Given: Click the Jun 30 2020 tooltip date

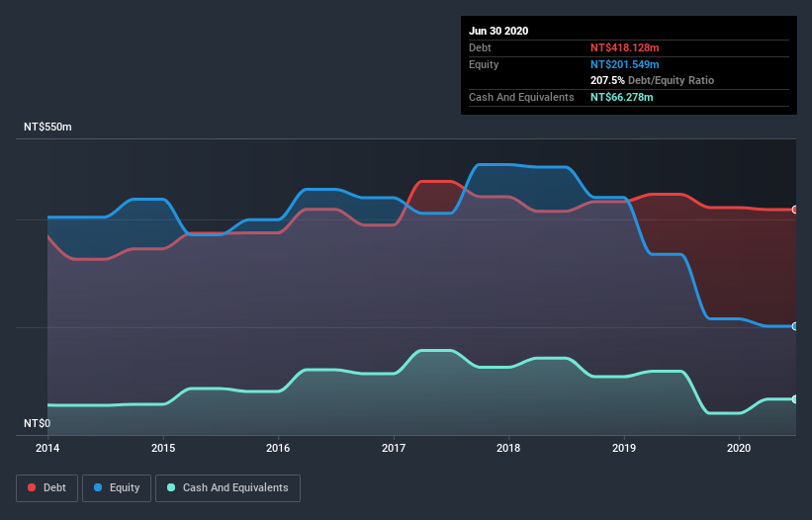Looking at the screenshot, I should [x=498, y=31].
